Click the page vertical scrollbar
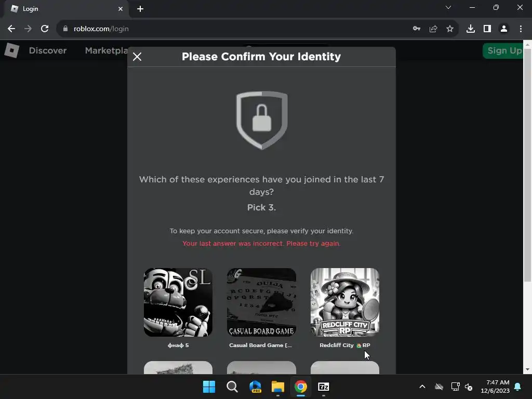Screen dimensions: 532x399 [528, 165]
